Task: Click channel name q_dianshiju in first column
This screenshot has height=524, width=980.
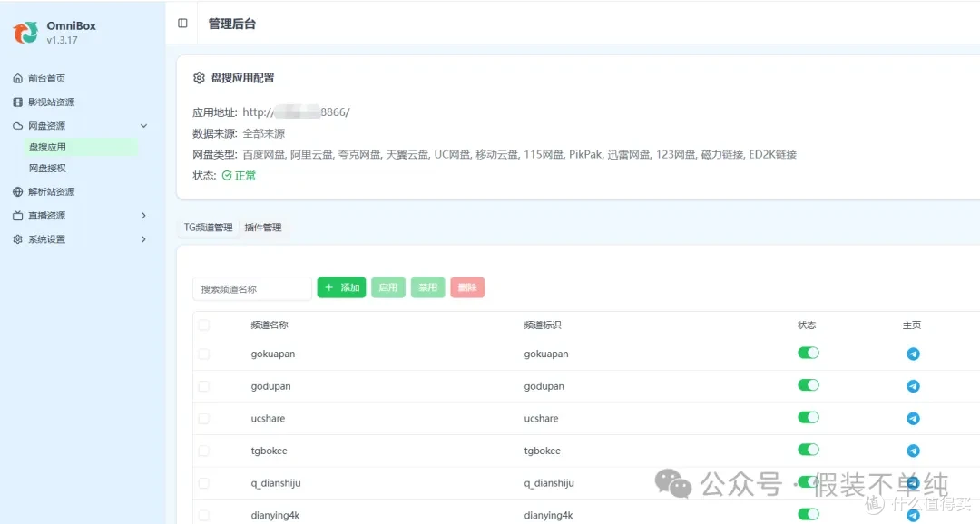Action: click(276, 483)
